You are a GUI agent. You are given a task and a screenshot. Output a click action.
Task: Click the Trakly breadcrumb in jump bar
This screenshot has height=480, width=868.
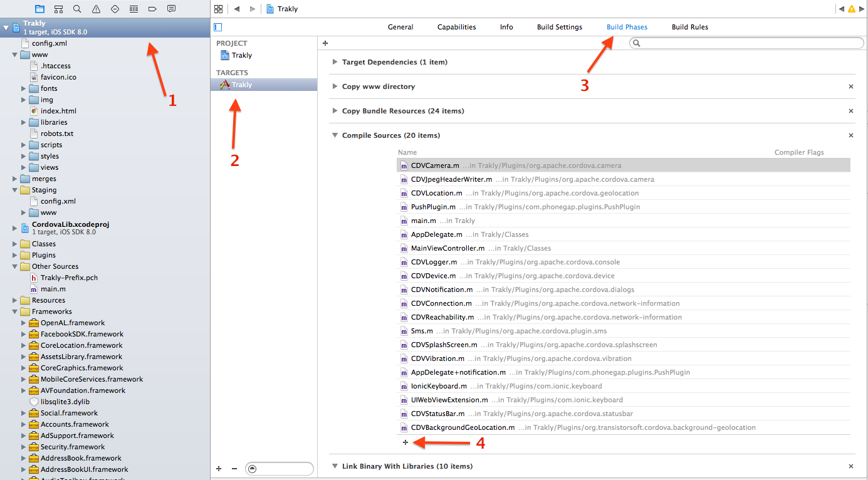point(281,9)
